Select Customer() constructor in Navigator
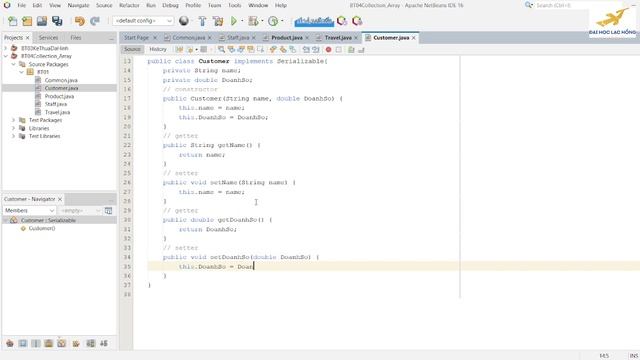 coord(42,228)
